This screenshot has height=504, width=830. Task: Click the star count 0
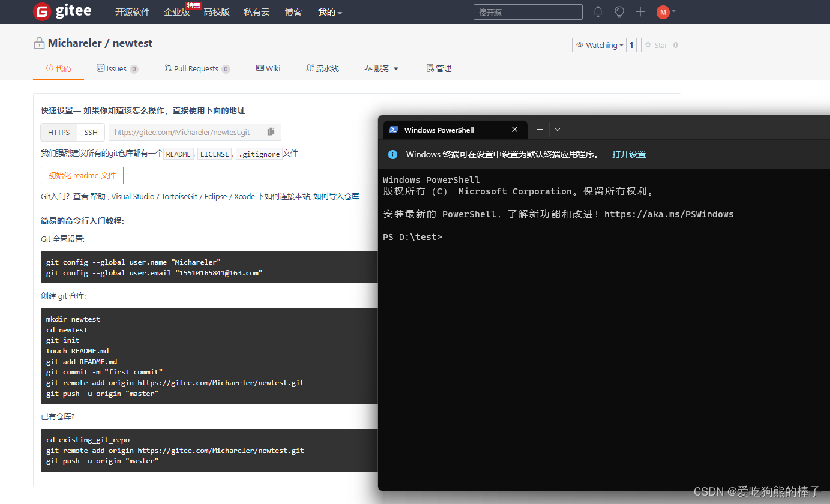coord(675,45)
